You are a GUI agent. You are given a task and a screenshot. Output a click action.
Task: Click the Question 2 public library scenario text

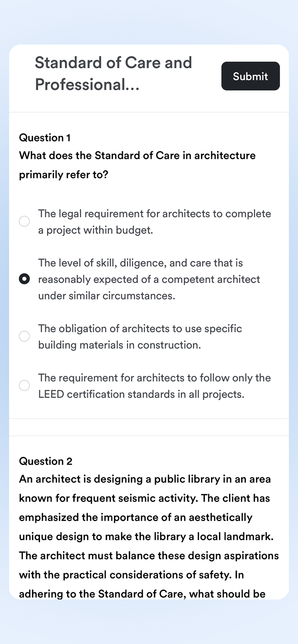[149, 536]
